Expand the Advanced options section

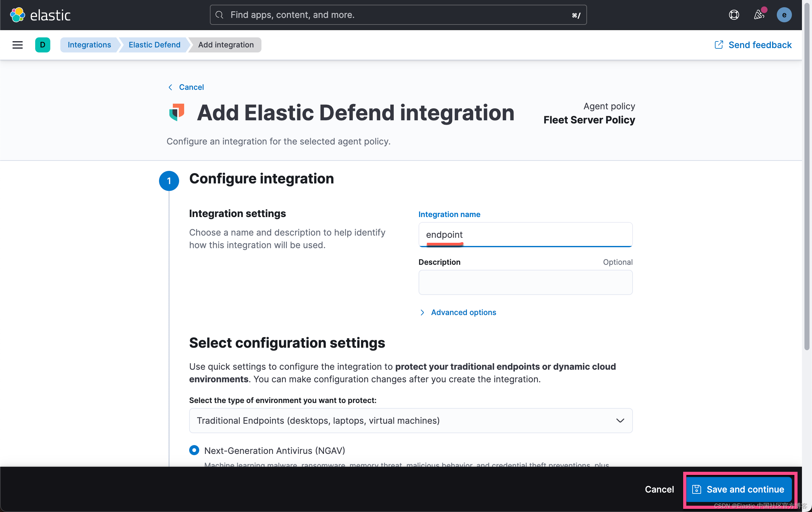(x=458, y=313)
